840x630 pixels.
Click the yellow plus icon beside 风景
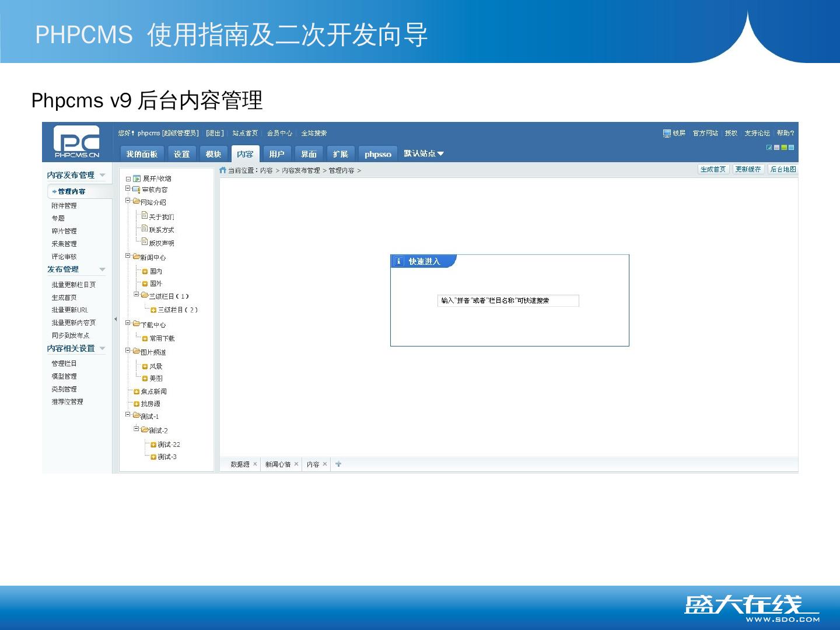click(x=145, y=366)
